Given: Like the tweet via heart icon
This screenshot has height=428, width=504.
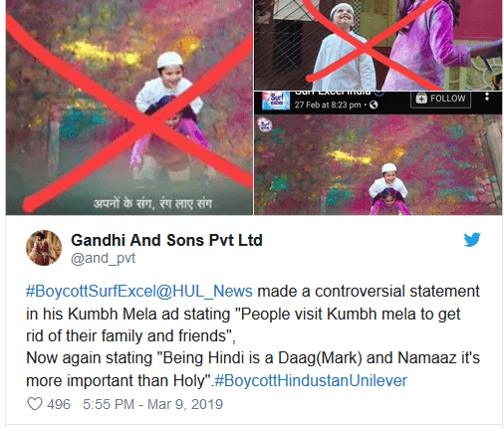Looking at the screenshot, I should coord(35,404).
